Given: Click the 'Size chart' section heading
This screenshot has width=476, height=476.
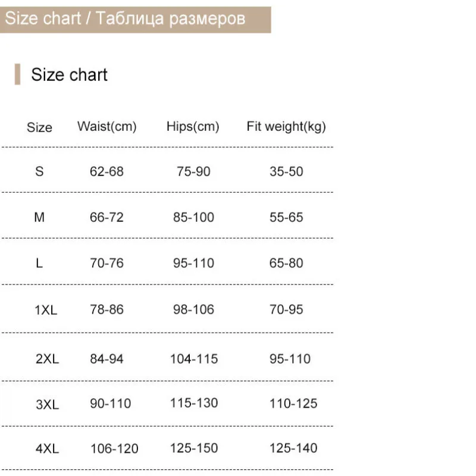Looking at the screenshot, I should click(x=69, y=75).
